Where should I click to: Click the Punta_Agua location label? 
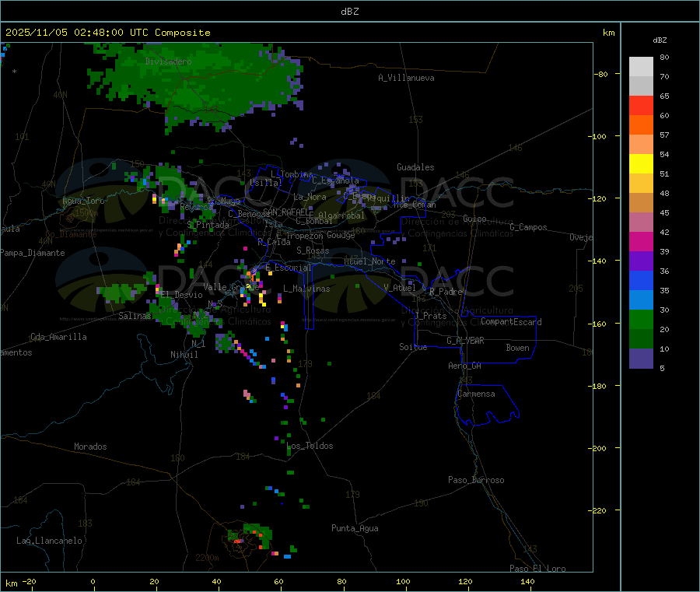[x=355, y=528]
